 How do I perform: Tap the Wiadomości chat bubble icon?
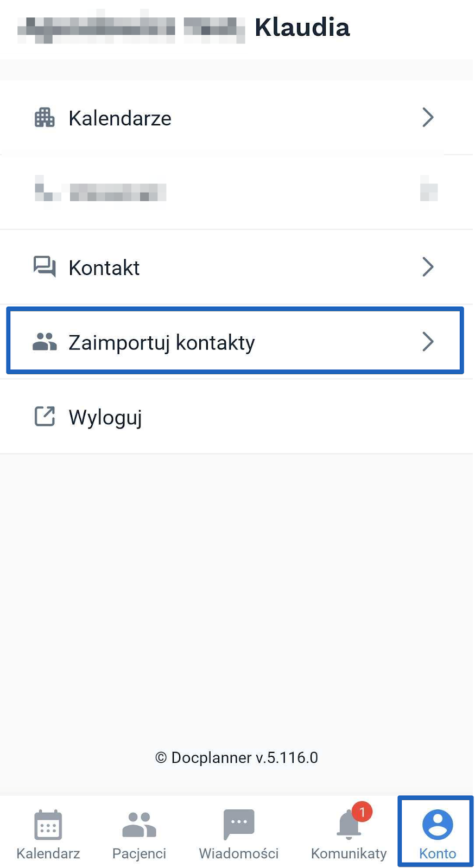pos(238,825)
